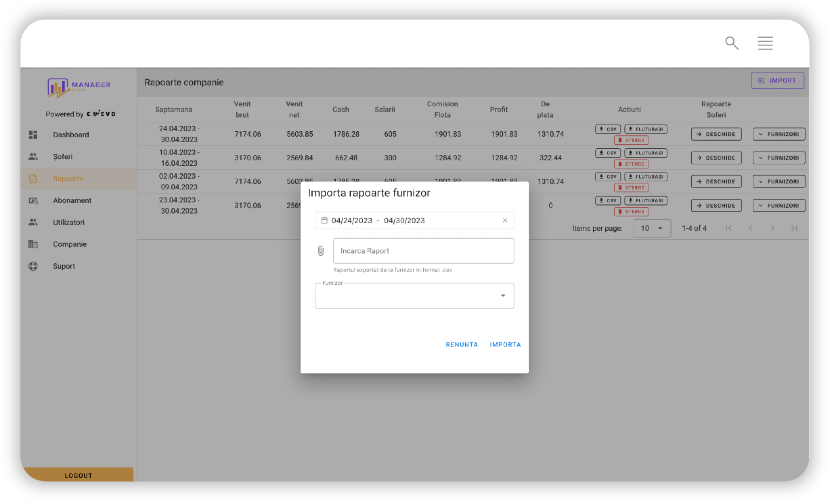Viewport: 834px width, 500px height.
Task: Open the hamburger menu icon
Action: pos(765,43)
